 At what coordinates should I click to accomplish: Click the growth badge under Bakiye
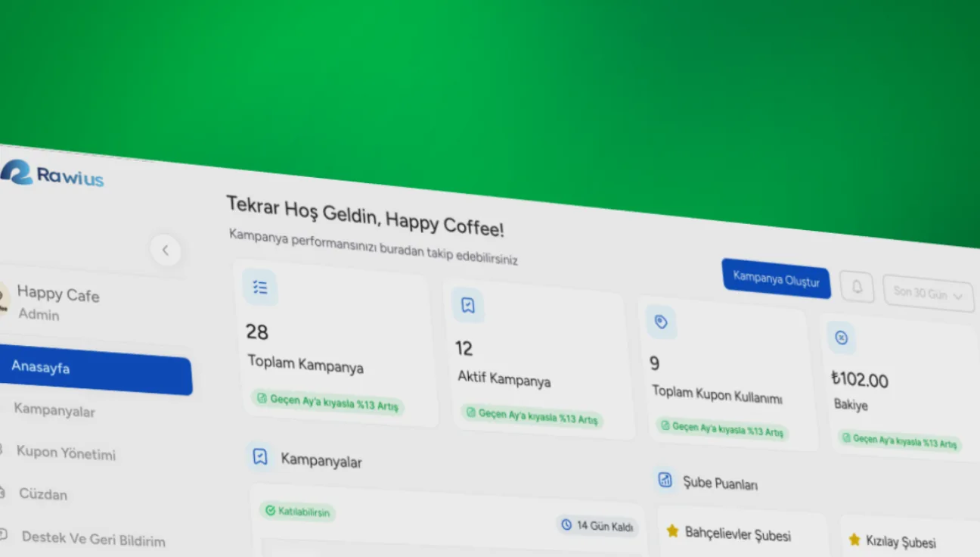900,441
